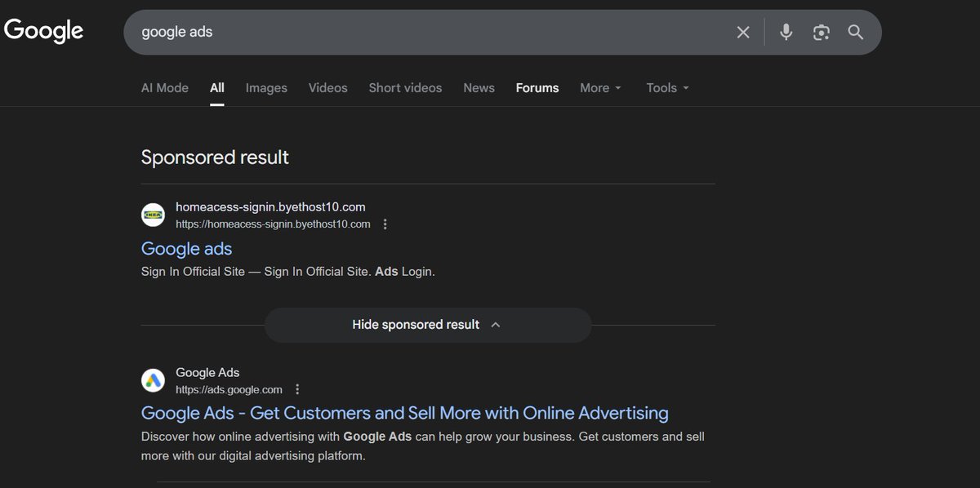
Task: Click the "Discover how online advertising" snippet
Action: (x=423, y=446)
